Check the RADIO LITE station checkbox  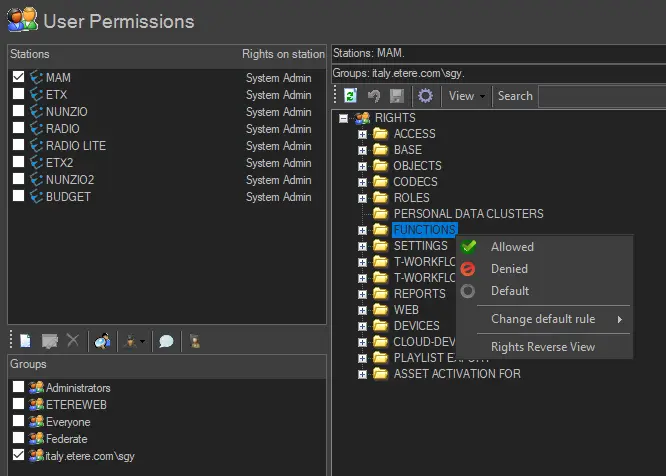[19, 146]
